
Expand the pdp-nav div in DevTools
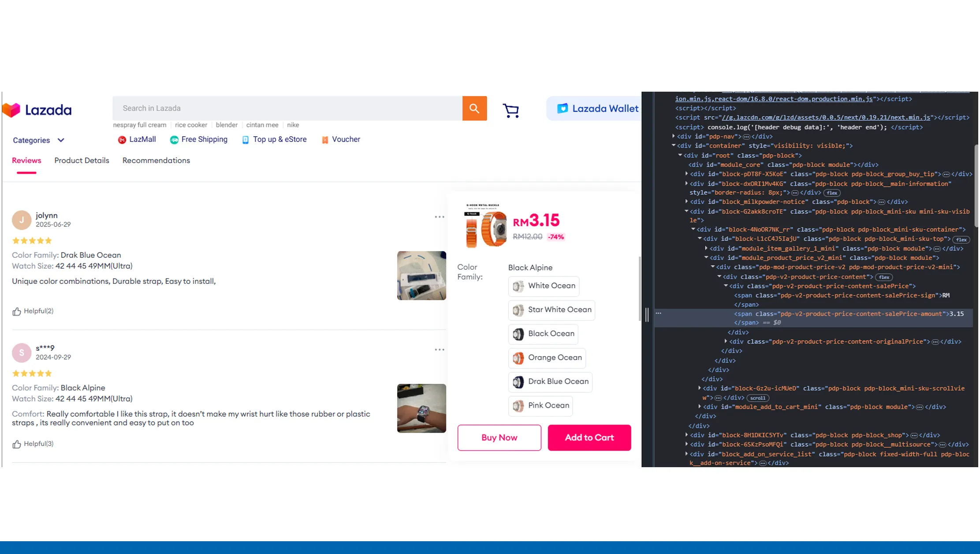673,136
